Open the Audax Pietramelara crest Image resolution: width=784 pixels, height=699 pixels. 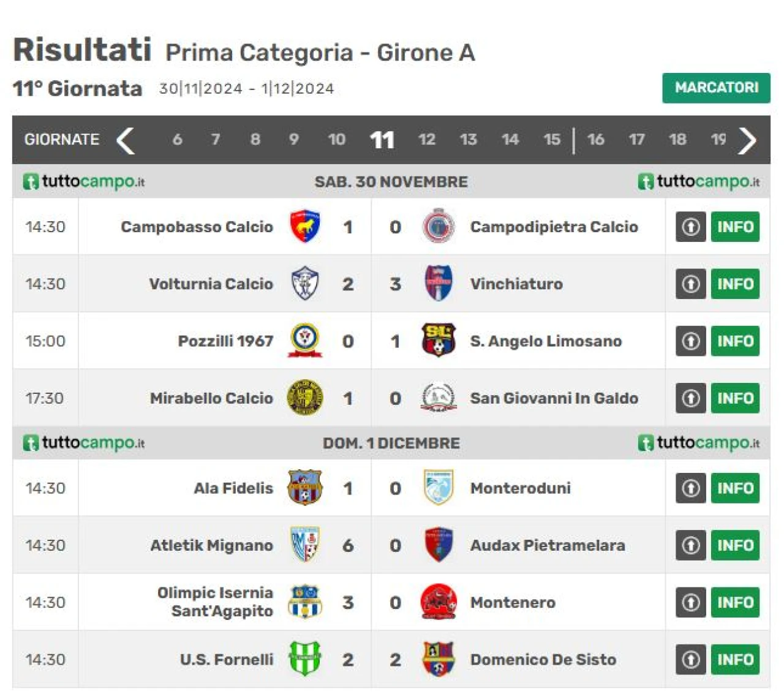[439, 545]
